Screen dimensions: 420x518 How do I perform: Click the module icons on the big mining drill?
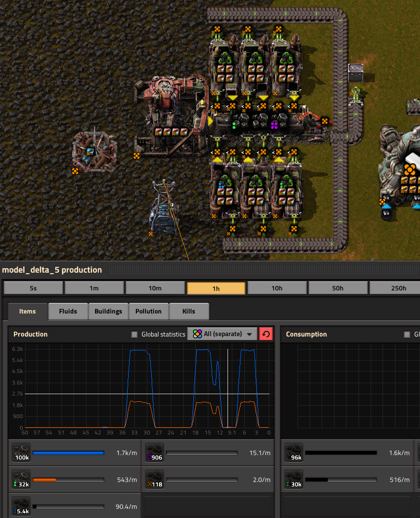coord(171,132)
